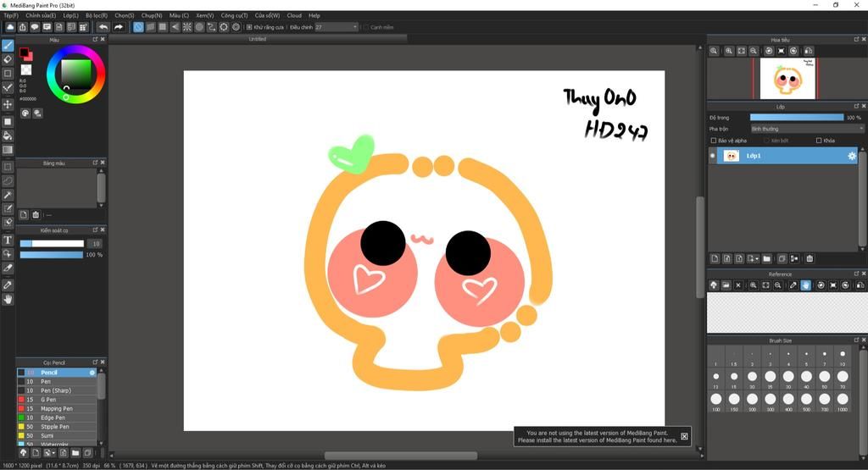868x470 pixels.
Task: Select the Move tool
Action: pos(8,104)
